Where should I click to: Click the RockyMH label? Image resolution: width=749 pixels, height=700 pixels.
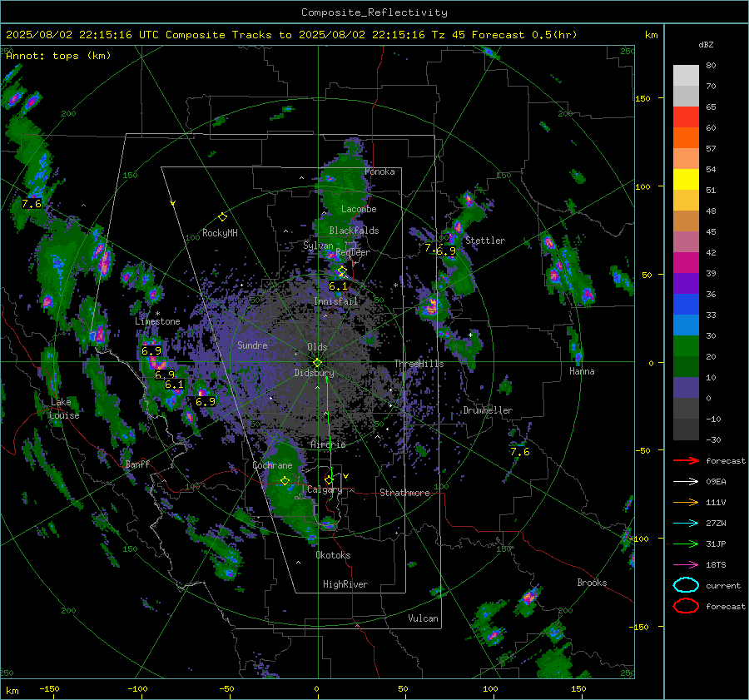coord(220,233)
